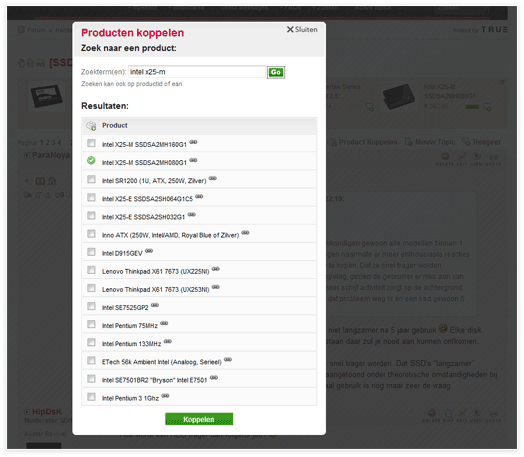This screenshot has width=524, height=457.
Task: Click the link icon beside Intel SR1200
Action: click(213, 178)
